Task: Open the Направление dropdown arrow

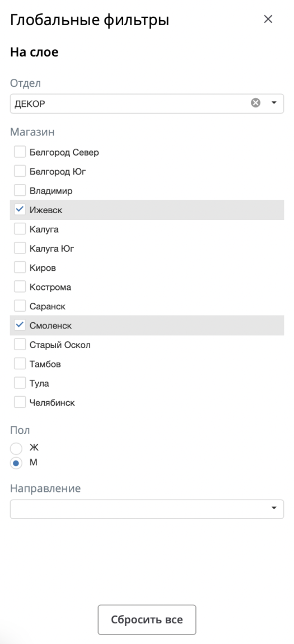Action: [274, 509]
